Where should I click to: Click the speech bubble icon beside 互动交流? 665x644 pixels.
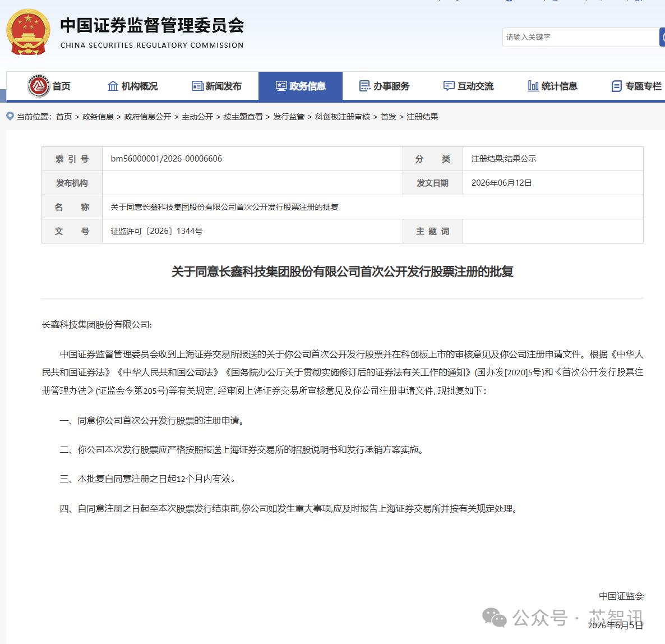click(449, 86)
